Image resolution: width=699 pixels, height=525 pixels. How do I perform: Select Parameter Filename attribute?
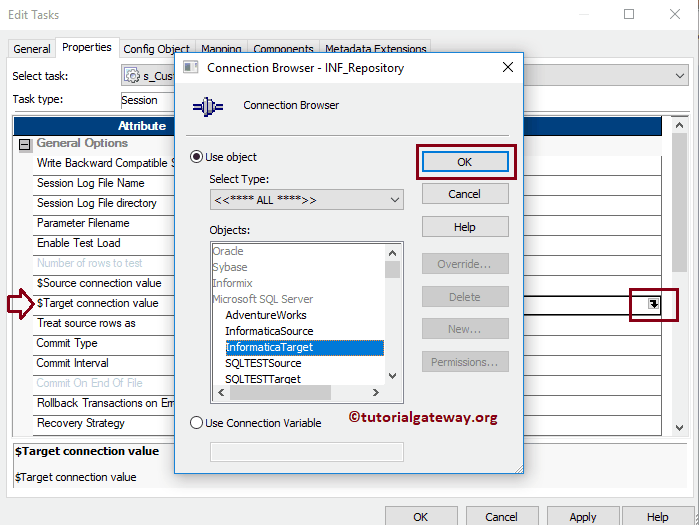pos(103,223)
